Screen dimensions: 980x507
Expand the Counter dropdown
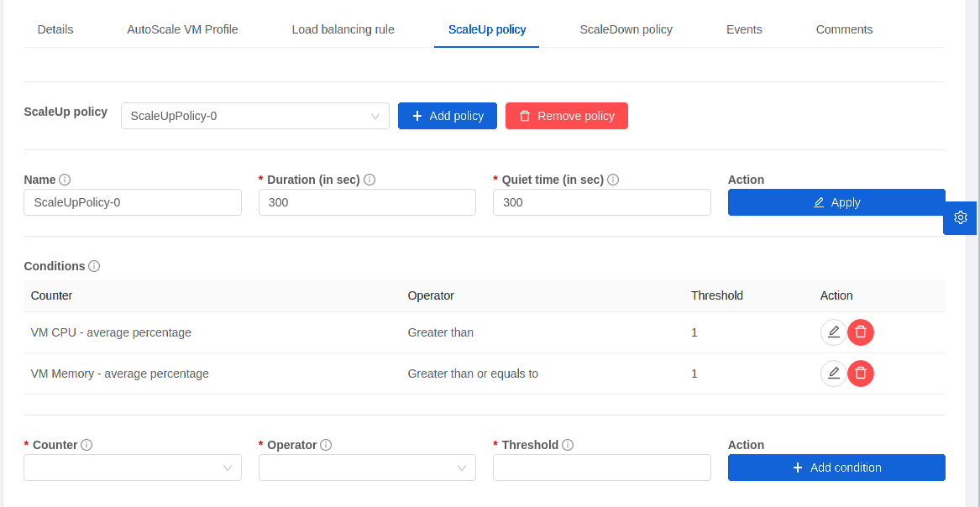click(133, 468)
